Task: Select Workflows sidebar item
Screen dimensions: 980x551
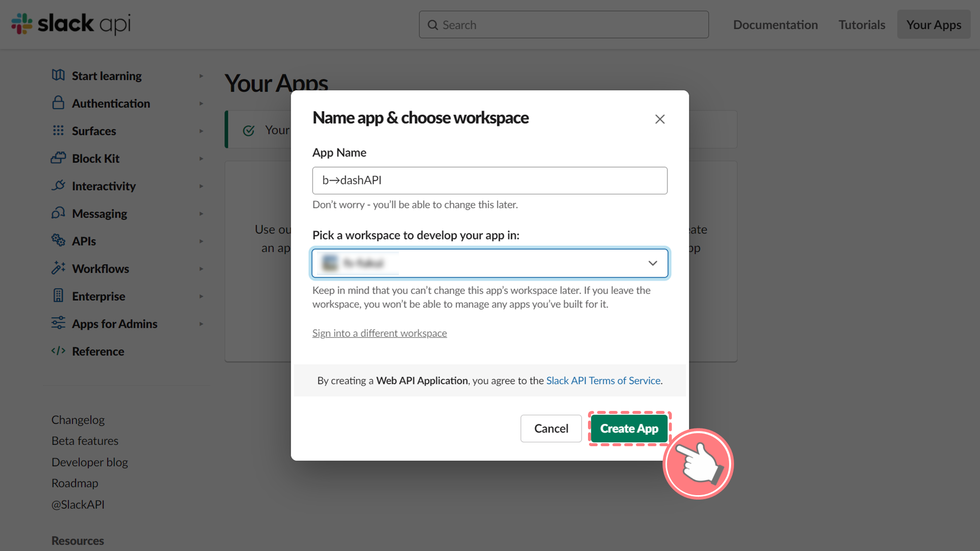Action: click(100, 269)
